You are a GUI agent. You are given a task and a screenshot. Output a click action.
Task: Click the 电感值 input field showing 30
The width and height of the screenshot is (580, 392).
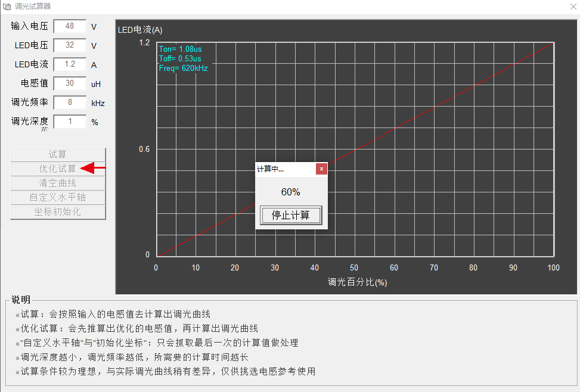(x=70, y=83)
